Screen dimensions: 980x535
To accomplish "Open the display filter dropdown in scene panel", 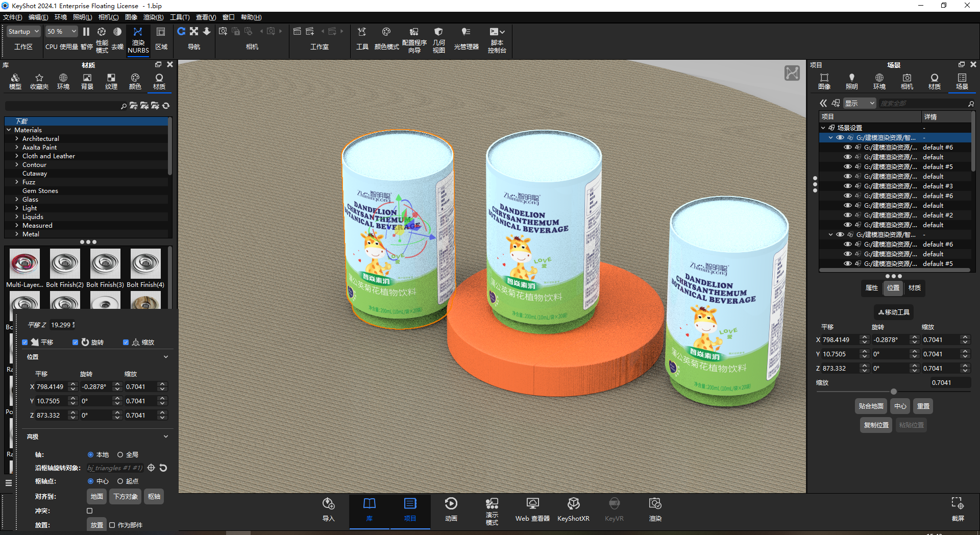I will click(x=860, y=103).
